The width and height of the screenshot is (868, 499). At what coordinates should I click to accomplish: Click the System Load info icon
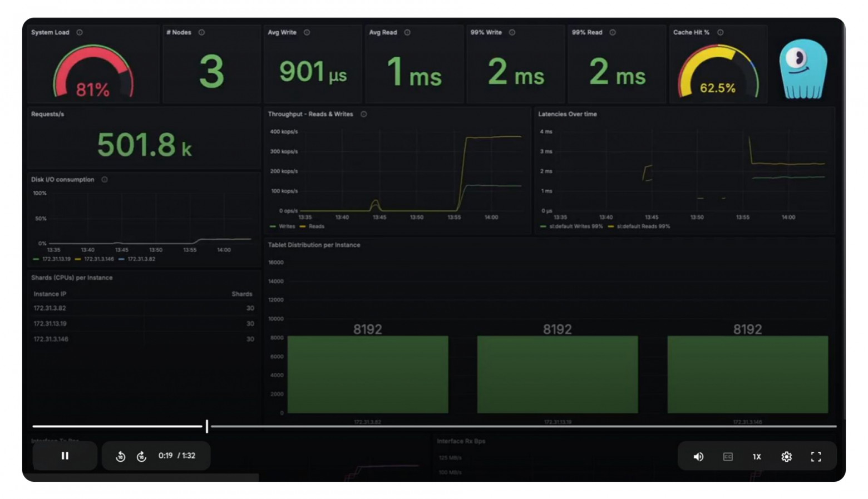point(78,32)
